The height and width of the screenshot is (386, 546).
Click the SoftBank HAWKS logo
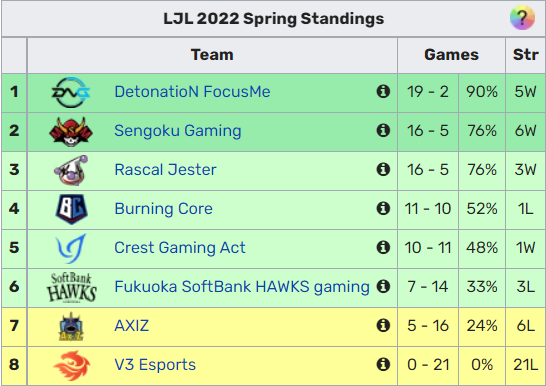click(x=71, y=287)
